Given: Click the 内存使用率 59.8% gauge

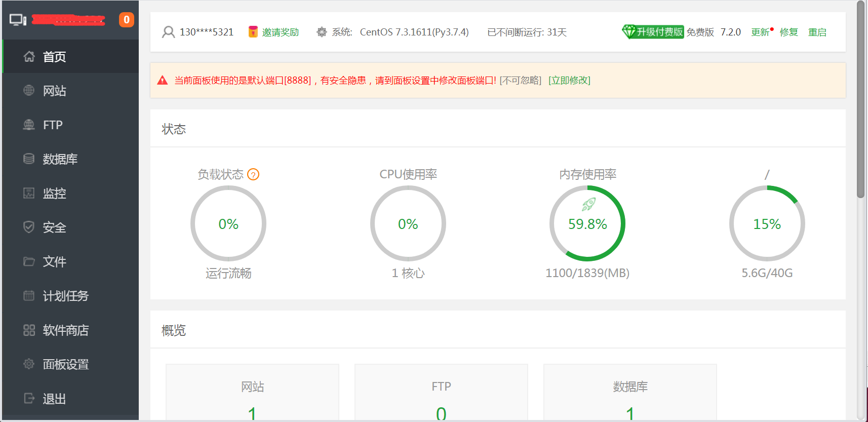Looking at the screenshot, I should point(587,223).
